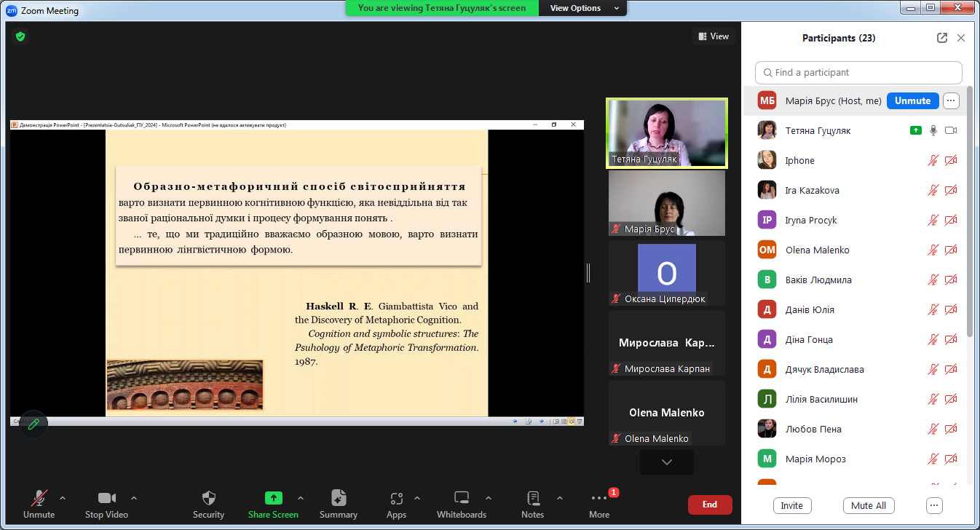The height and width of the screenshot is (530, 980).
Task: Toggle the muted mic for Iryna Procyk
Action: coord(933,221)
